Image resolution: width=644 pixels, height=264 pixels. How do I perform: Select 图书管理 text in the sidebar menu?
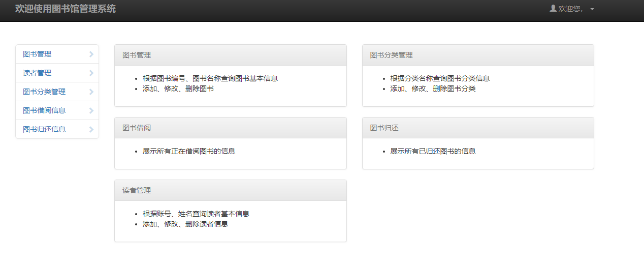pyautogui.click(x=37, y=54)
